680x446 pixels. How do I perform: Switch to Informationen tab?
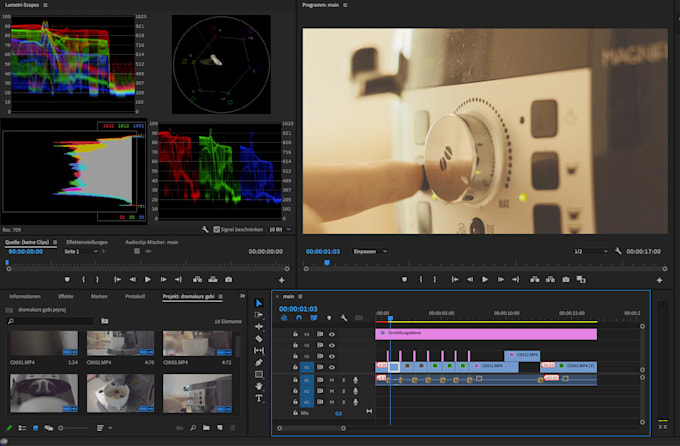[x=25, y=296]
